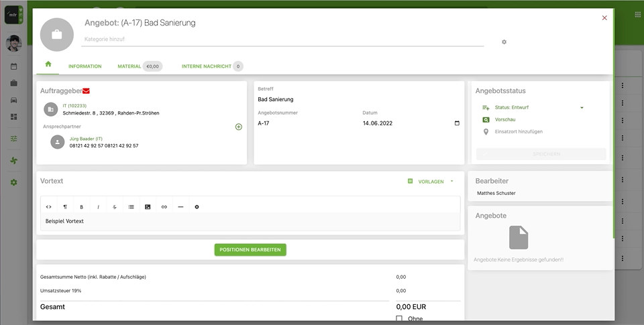Toggle the Ohne checkbox
The image size is (644, 325).
pos(399,318)
